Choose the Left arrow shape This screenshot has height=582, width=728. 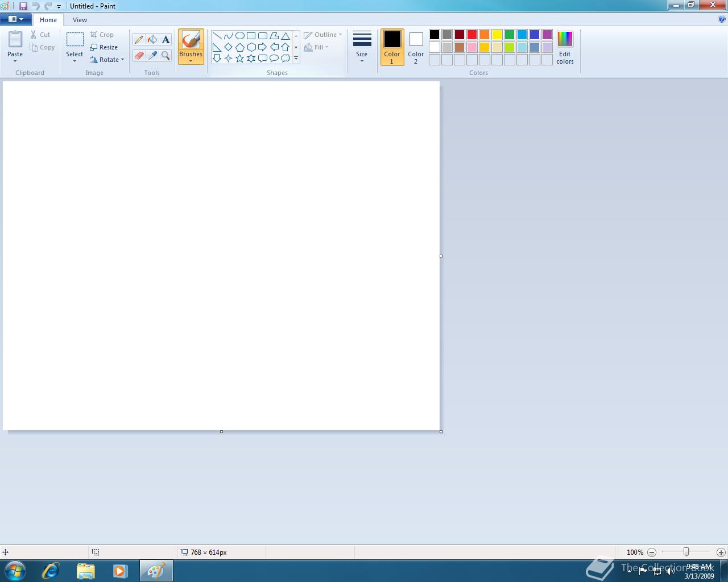(x=274, y=47)
